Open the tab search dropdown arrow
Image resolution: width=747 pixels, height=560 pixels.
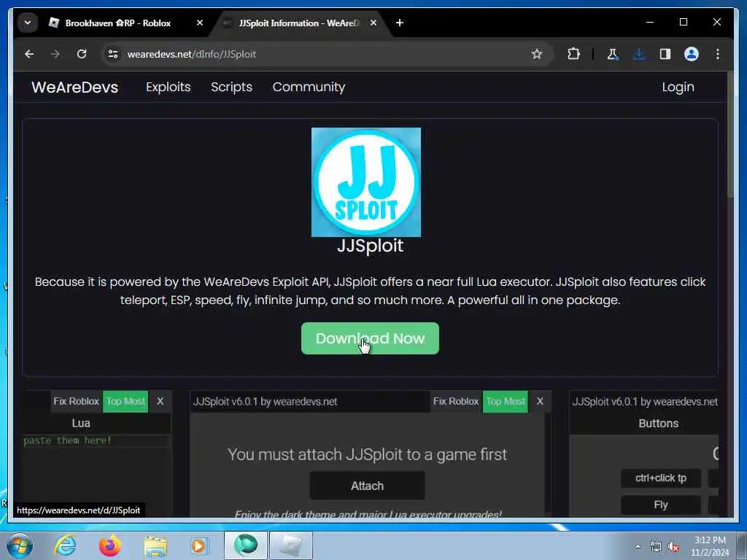[28, 23]
